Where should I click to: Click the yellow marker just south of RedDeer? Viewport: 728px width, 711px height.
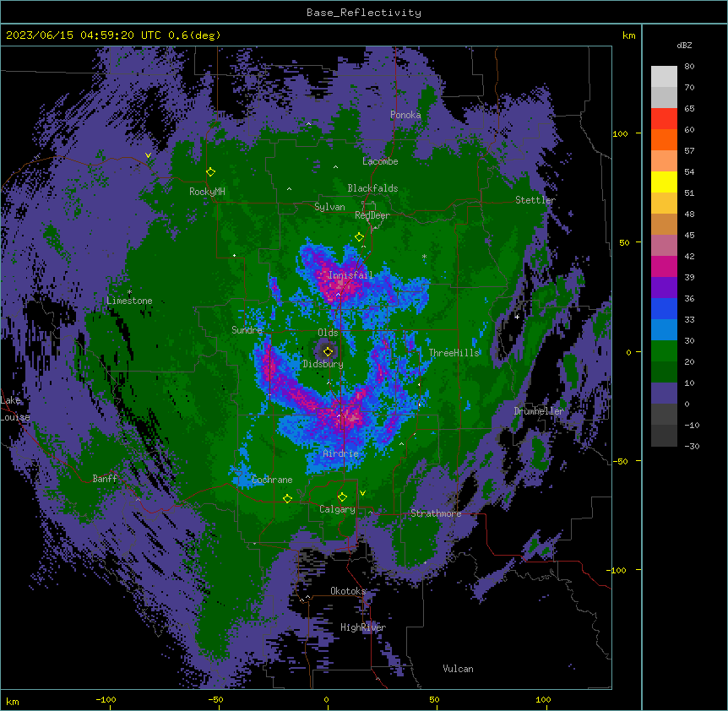[359, 237]
